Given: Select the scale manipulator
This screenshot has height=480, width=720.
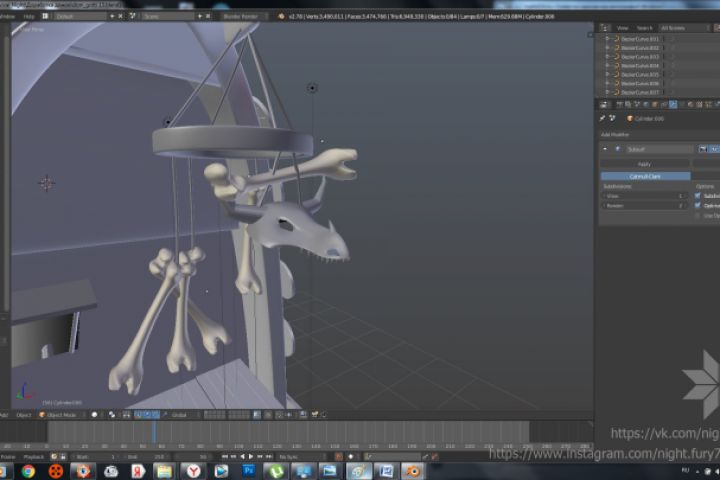Looking at the screenshot, I should 156,415.
